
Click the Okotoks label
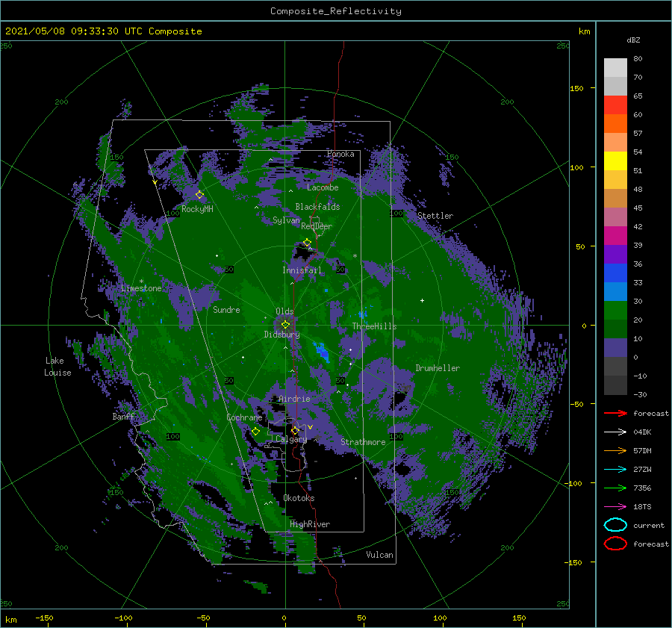tap(299, 498)
